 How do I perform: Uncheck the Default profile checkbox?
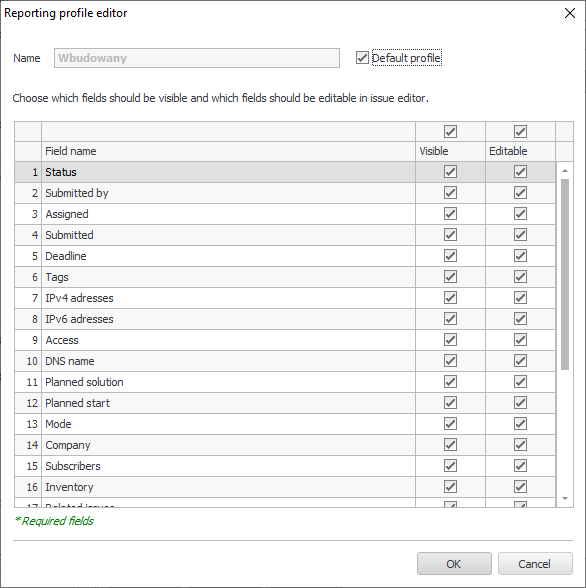tap(362, 58)
